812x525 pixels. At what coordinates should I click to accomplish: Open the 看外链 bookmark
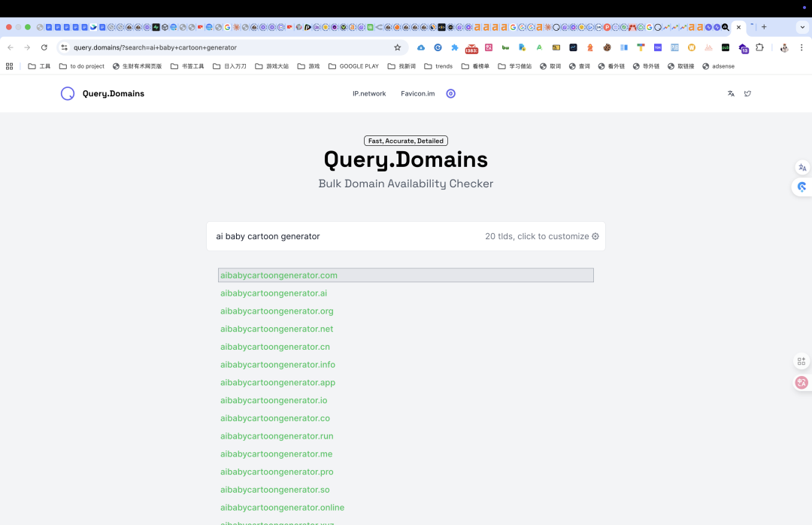click(611, 66)
